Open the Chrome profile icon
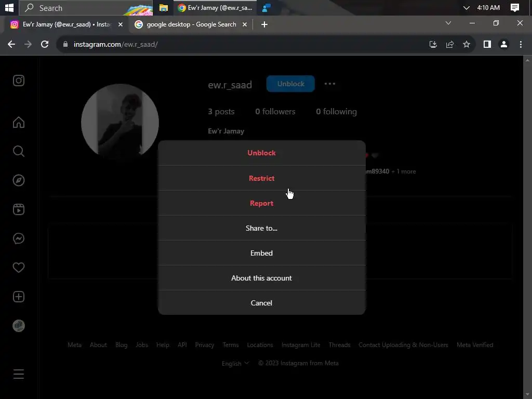Screen dimensions: 532x399 tap(504, 45)
